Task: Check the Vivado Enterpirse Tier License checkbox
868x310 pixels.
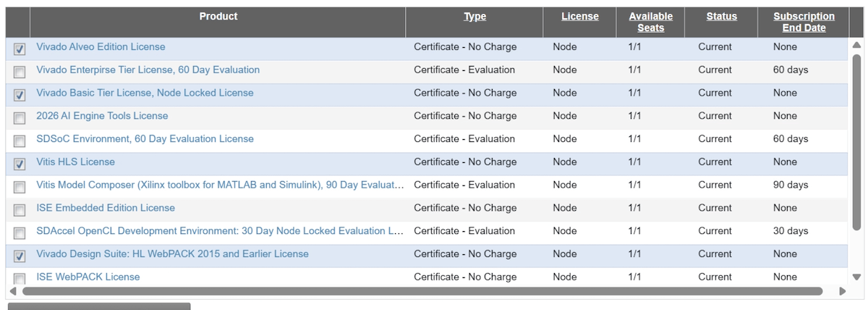Action: click(20, 72)
